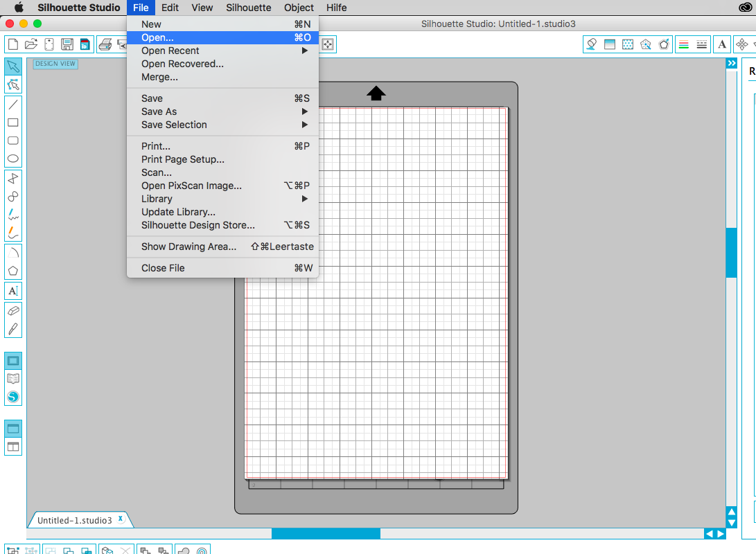Open the Line Style panel icon
The image size is (756, 554).
click(702, 44)
